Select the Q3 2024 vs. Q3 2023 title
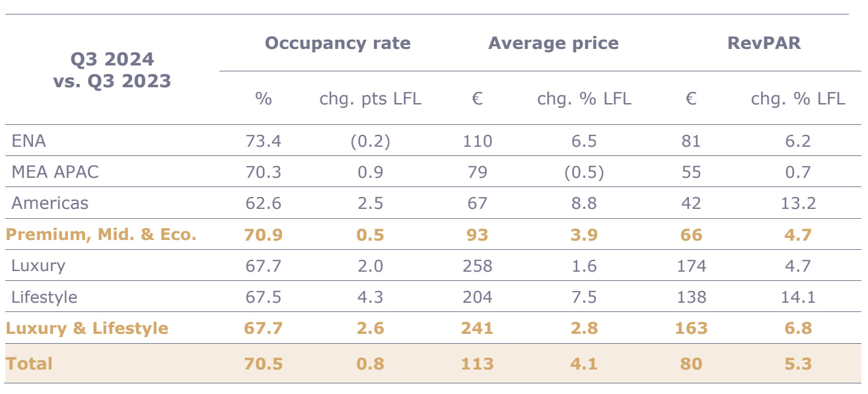 pyautogui.click(x=112, y=70)
